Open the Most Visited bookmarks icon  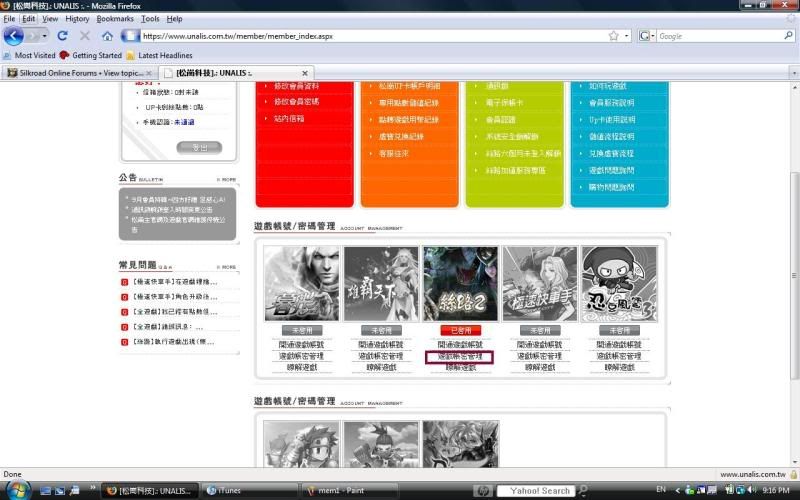(7, 55)
